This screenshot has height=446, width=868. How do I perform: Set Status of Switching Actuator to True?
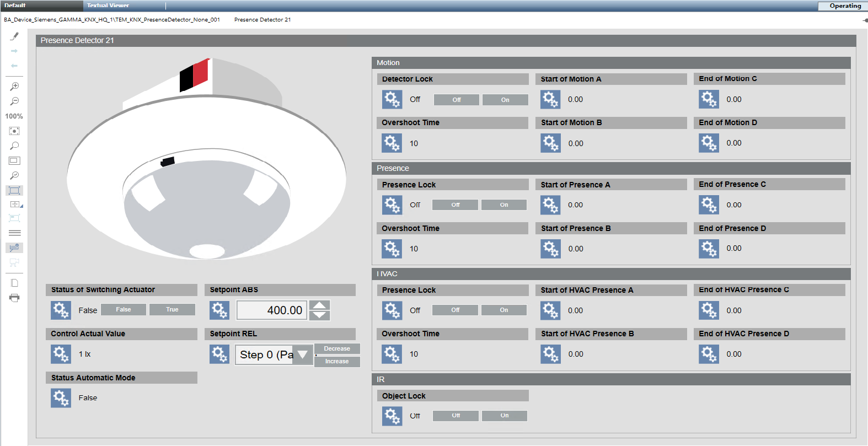click(x=172, y=310)
